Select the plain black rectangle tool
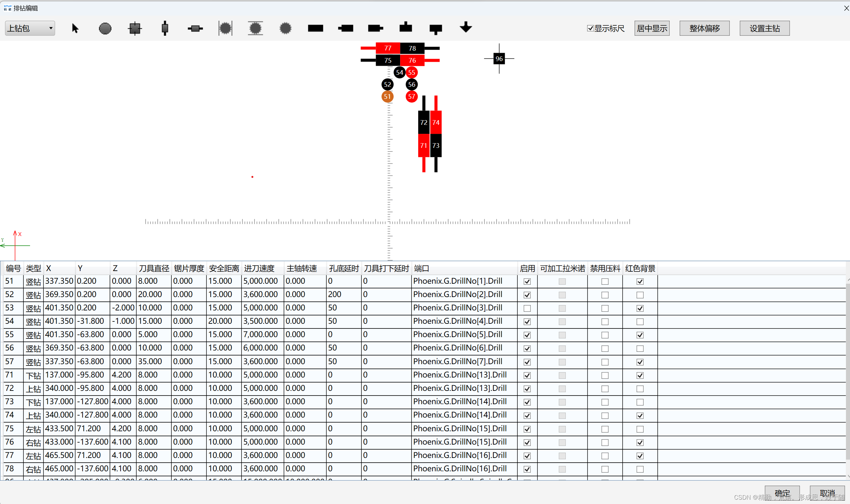 [315, 28]
